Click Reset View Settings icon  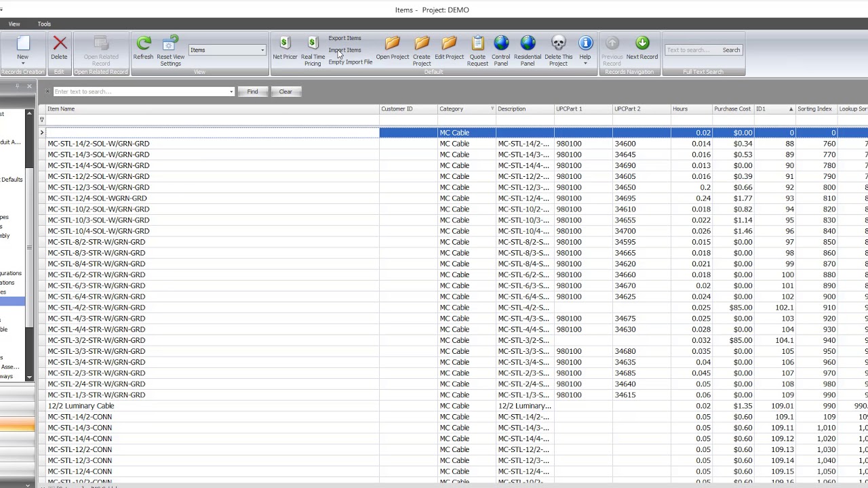(170, 43)
